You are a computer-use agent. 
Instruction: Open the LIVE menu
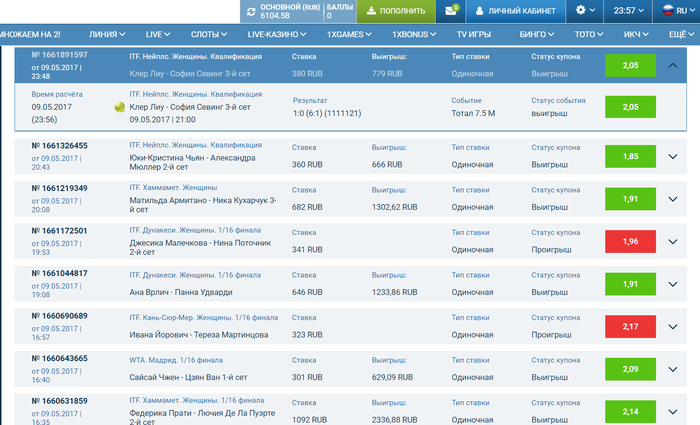[x=158, y=34]
